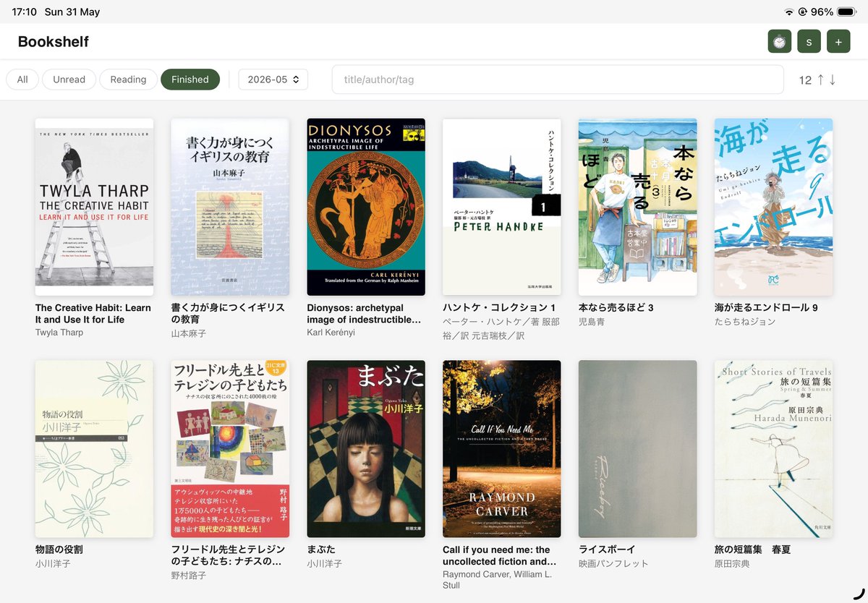The height and width of the screenshot is (603, 868).
Task: Open the Dionysos book cover
Action: coord(366,207)
